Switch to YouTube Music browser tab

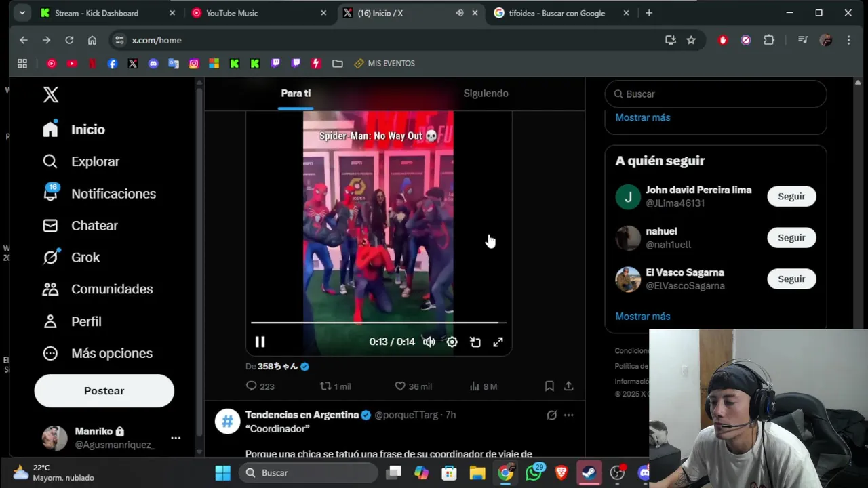260,13
